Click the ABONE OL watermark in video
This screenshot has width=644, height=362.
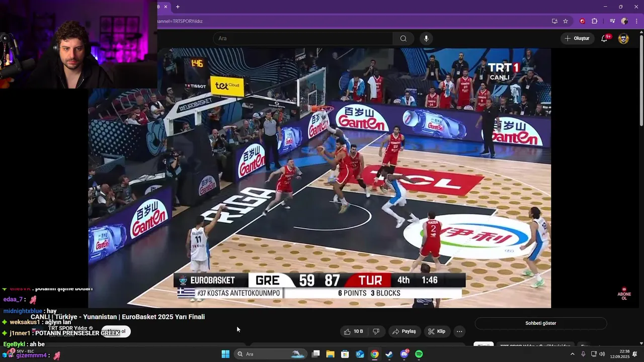(x=624, y=295)
